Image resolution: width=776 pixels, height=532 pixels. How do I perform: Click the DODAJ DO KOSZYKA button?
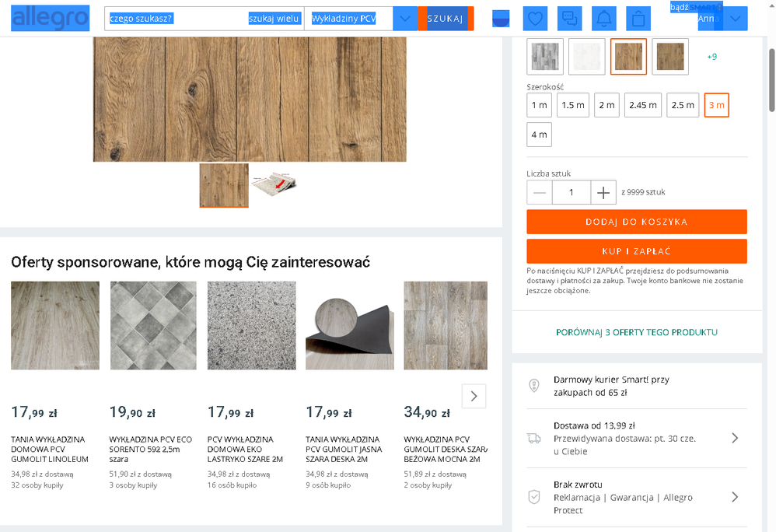click(636, 222)
